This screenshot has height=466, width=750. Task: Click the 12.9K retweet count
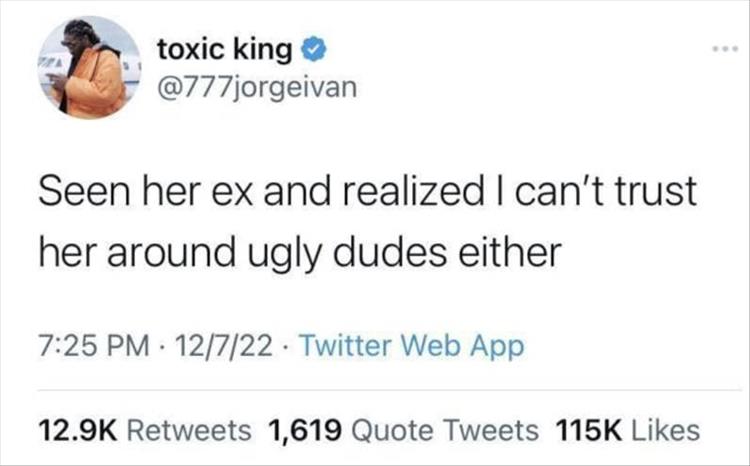[x=79, y=429]
